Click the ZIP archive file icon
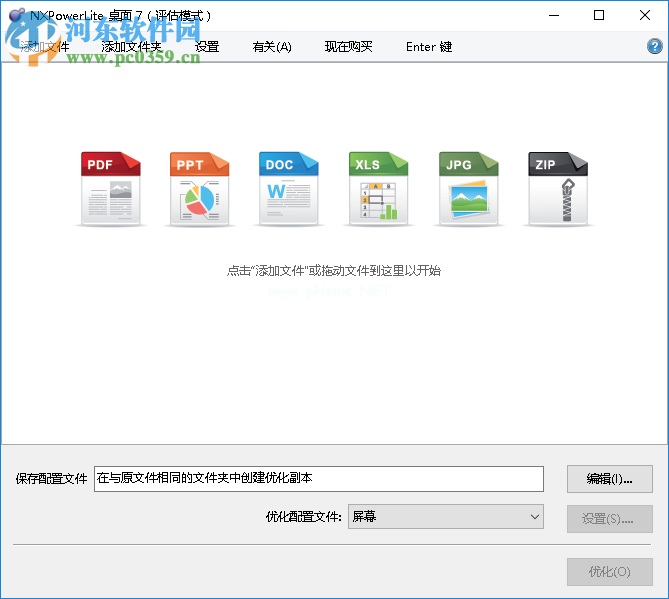This screenshot has height=599, width=669. 558,188
